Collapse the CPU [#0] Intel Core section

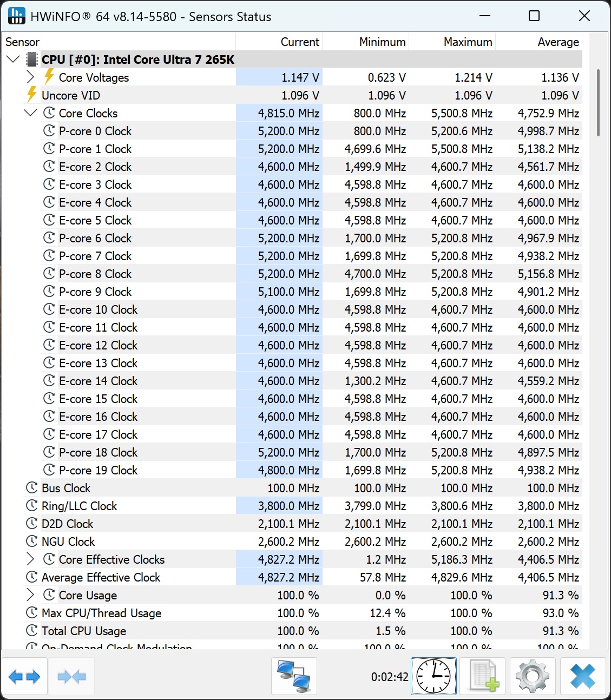[13, 60]
